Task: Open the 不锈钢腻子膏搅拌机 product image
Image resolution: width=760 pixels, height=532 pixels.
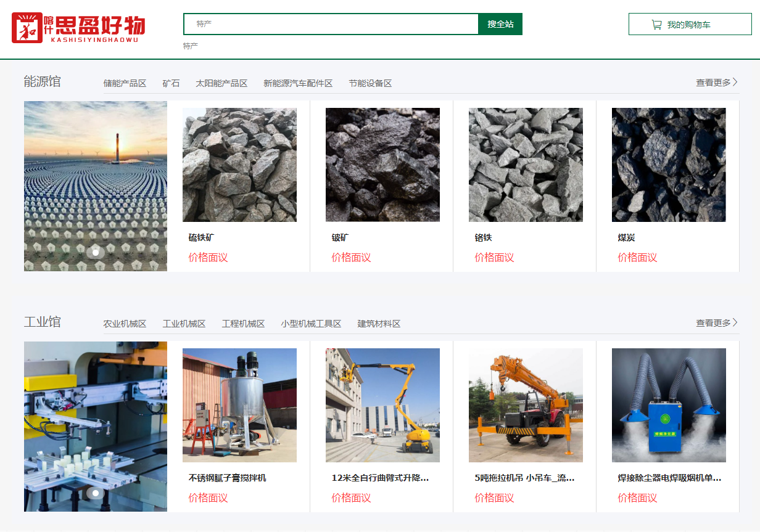Action: pyautogui.click(x=239, y=406)
